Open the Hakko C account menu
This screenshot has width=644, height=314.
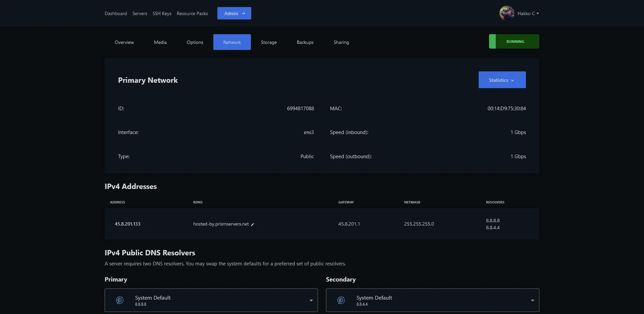(528, 13)
